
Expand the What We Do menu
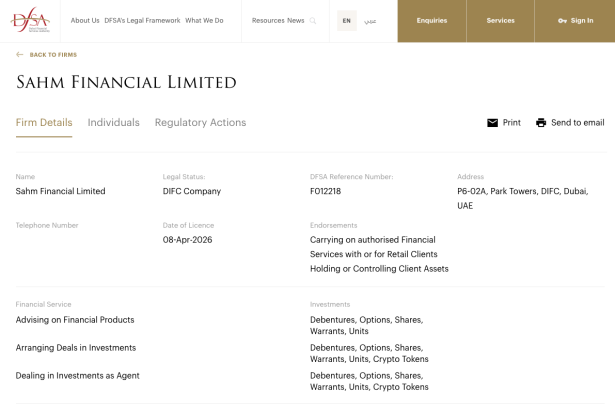[x=204, y=20]
